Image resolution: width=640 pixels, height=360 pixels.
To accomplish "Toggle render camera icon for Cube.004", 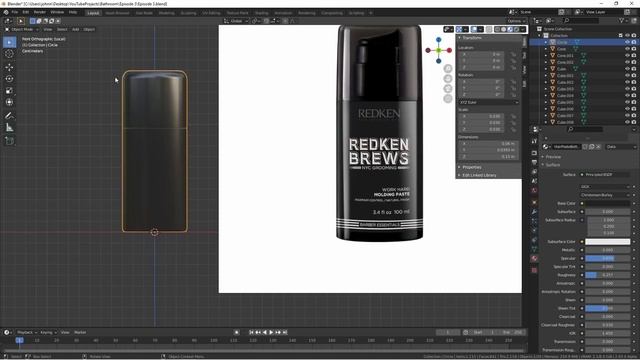I will point(634,96).
